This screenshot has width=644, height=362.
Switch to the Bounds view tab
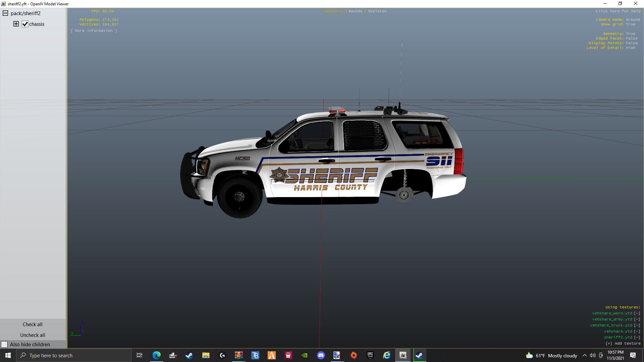coord(355,11)
